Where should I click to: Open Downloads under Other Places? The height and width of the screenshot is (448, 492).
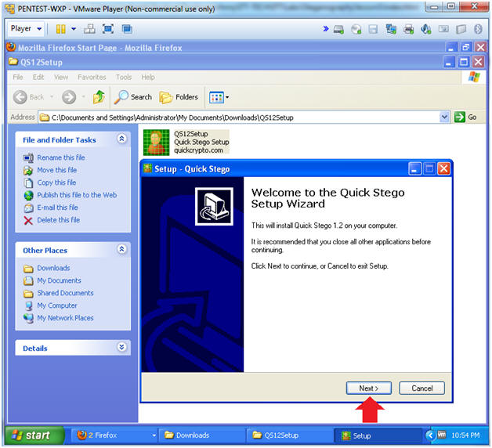coord(53,268)
